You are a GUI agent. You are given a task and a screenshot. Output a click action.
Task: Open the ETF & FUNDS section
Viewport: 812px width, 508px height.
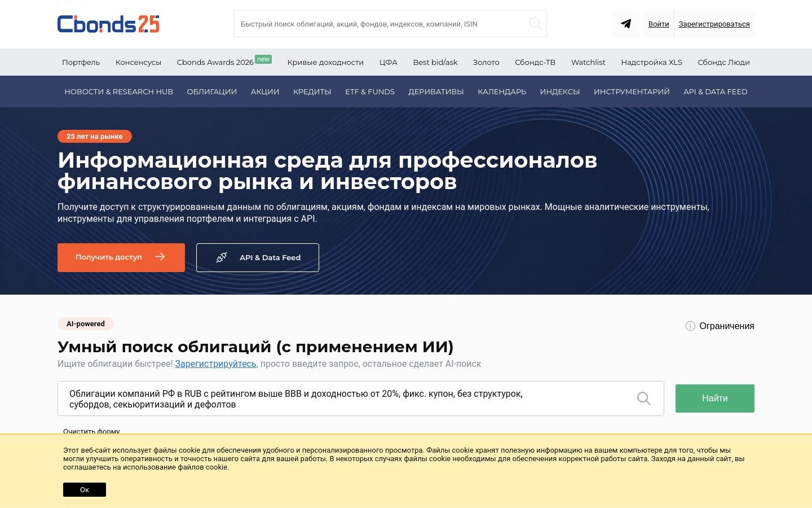[370, 91]
